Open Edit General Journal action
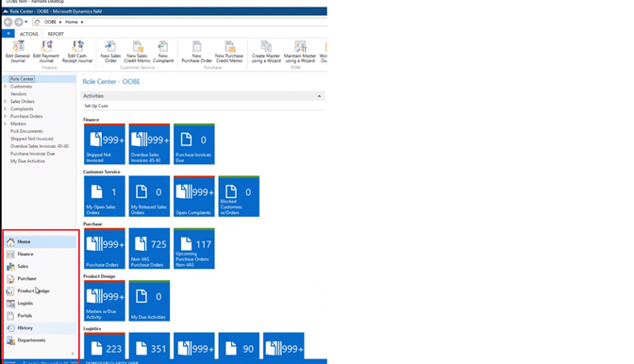The image size is (634, 364). (x=17, y=52)
